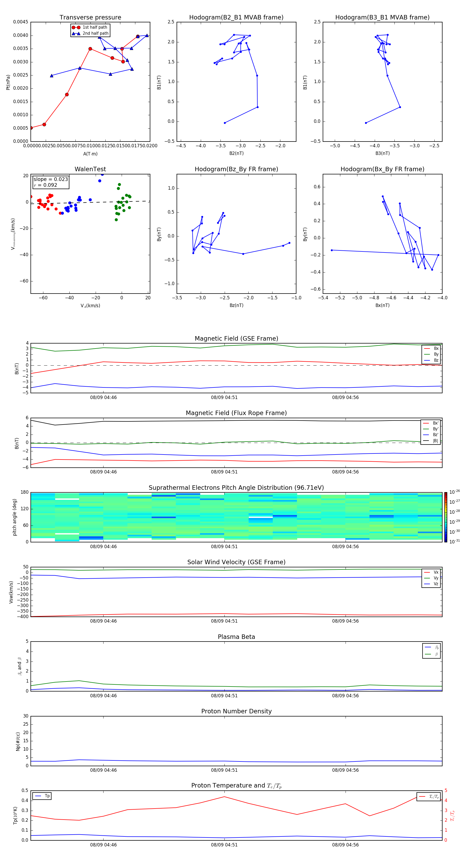Click 'Pt(nPa)' y-axis label
The width and height of the screenshot is (473, 868).
pos(8,82)
